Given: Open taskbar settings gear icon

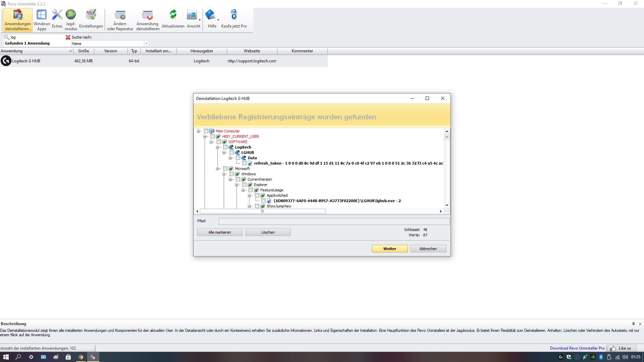Looking at the screenshot, I should [x=31, y=357].
